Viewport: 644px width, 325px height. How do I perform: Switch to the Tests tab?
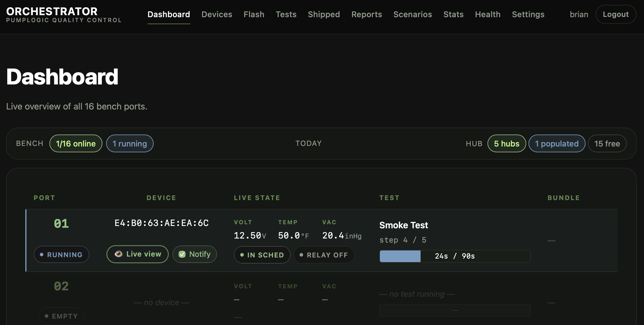click(286, 14)
